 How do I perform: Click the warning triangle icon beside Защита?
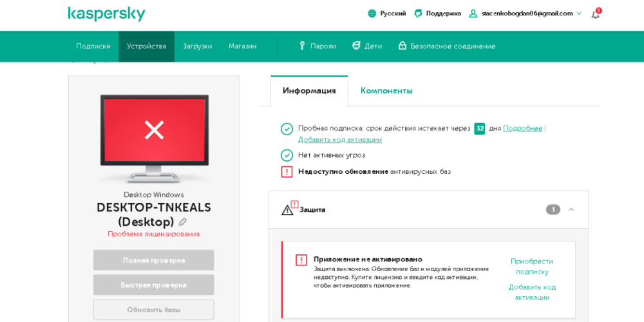[x=287, y=211]
